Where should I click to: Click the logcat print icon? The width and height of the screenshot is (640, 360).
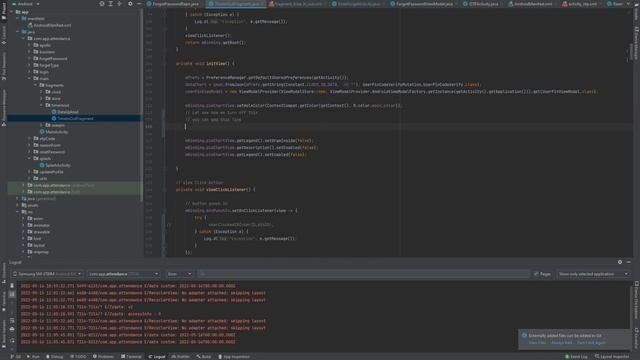[12, 329]
